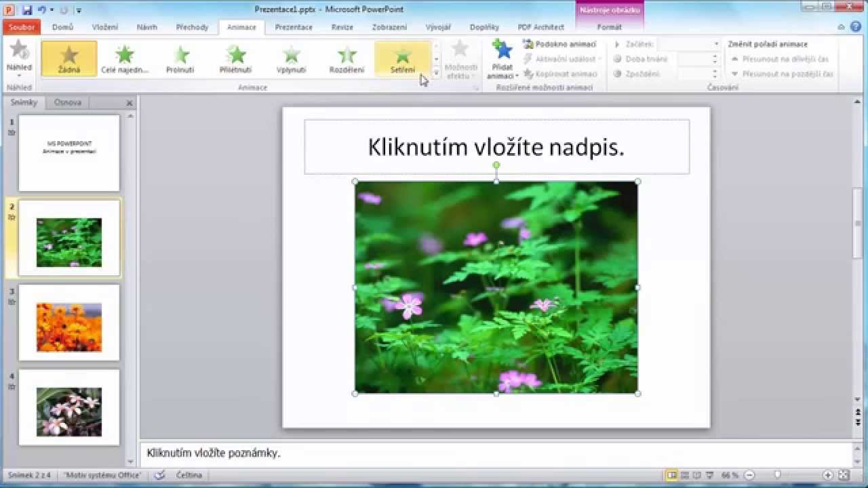Apply the Prolnutí animation effect
The width and height of the screenshot is (868, 488).
click(180, 58)
